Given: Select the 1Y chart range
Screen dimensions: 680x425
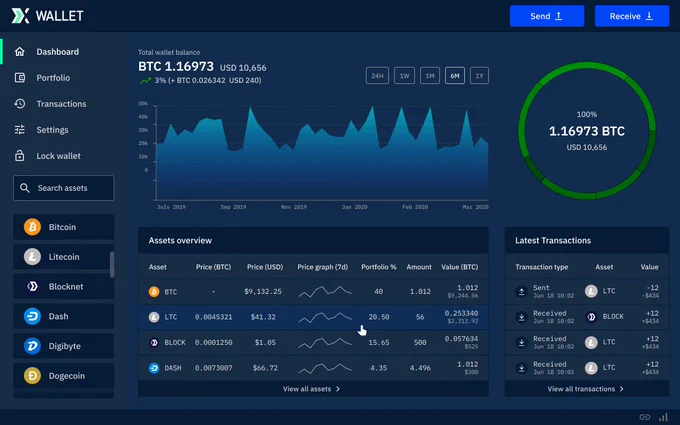Looking at the screenshot, I should coord(479,75).
